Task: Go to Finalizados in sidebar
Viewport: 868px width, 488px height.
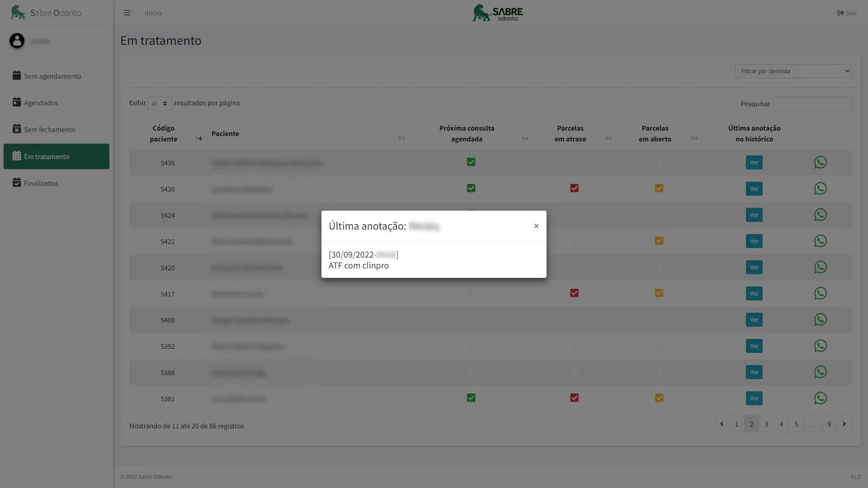Action: point(41,183)
